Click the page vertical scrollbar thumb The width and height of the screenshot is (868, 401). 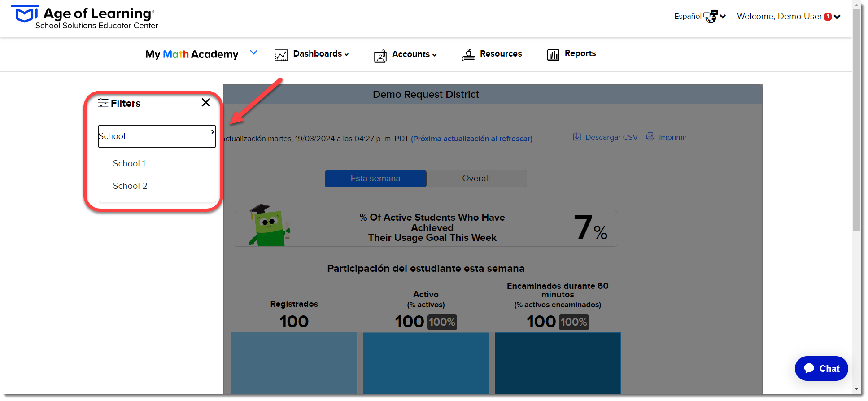857,121
